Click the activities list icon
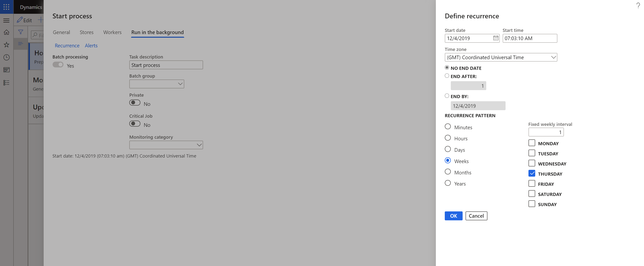Image resolution: width=644 pixels, height=266 pixels. click(x=7, y=83)
